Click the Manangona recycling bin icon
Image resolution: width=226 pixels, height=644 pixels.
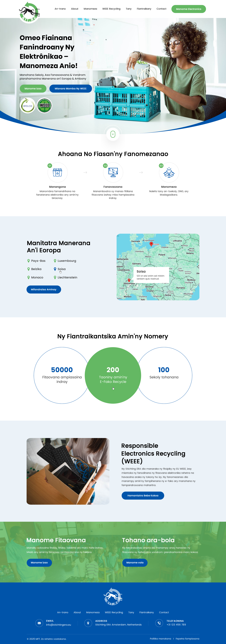click(x=57, y=173)
